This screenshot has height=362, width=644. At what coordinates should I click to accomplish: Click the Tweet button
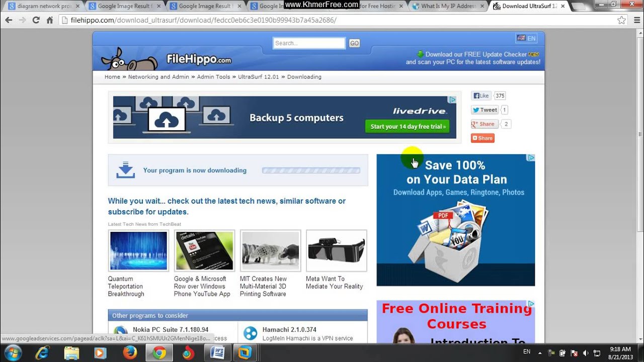(485, 110)
